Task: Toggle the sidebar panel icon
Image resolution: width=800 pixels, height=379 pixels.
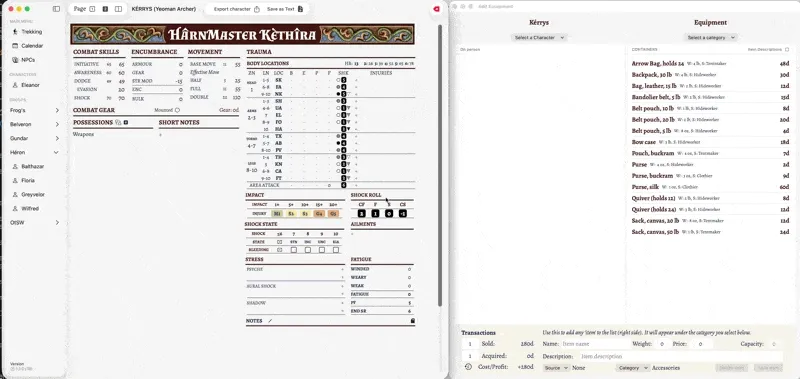Action: click(x=57, y=9)
